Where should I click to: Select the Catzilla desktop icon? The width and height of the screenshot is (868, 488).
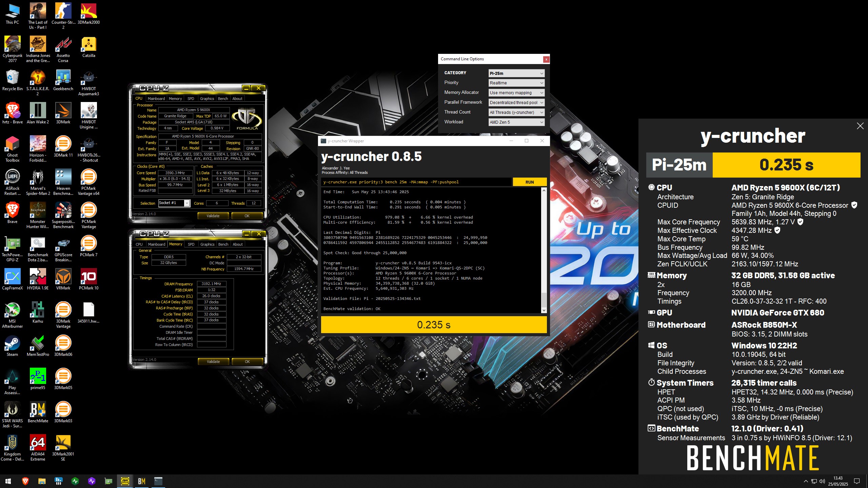click(x=88, y=47)
